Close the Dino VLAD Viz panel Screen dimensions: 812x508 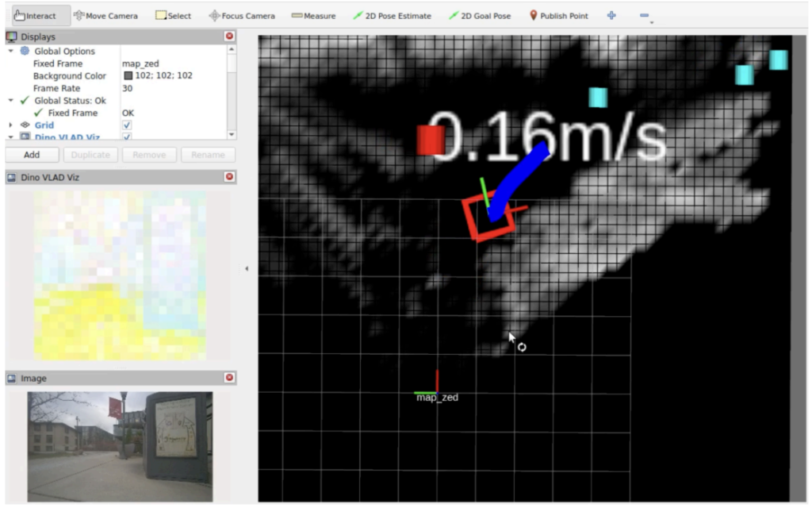pos(229,177)
